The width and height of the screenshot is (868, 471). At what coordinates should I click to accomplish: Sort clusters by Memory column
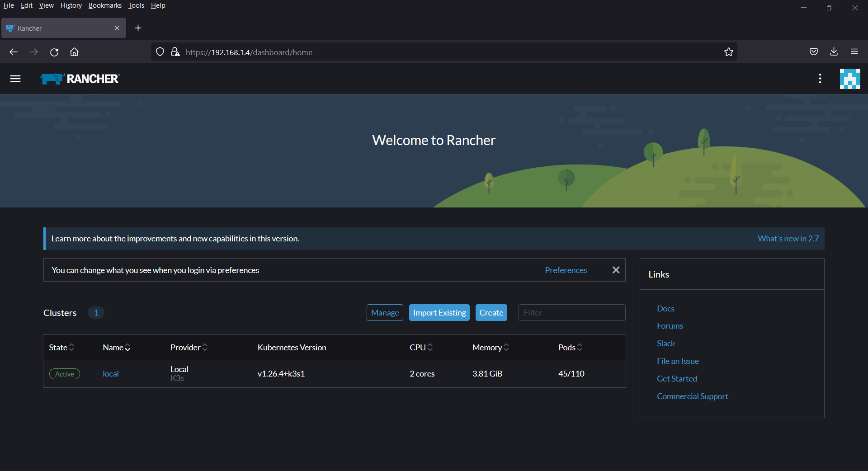pos(491,347)
